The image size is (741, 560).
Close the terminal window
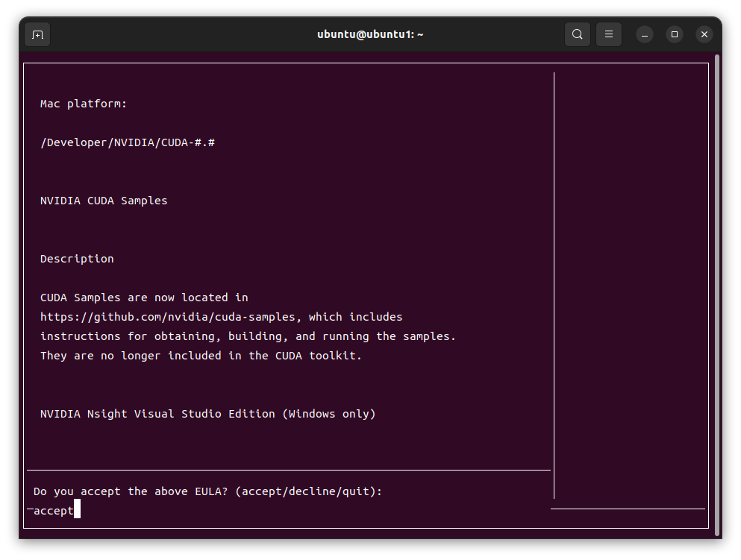click(x=704, y=34)
